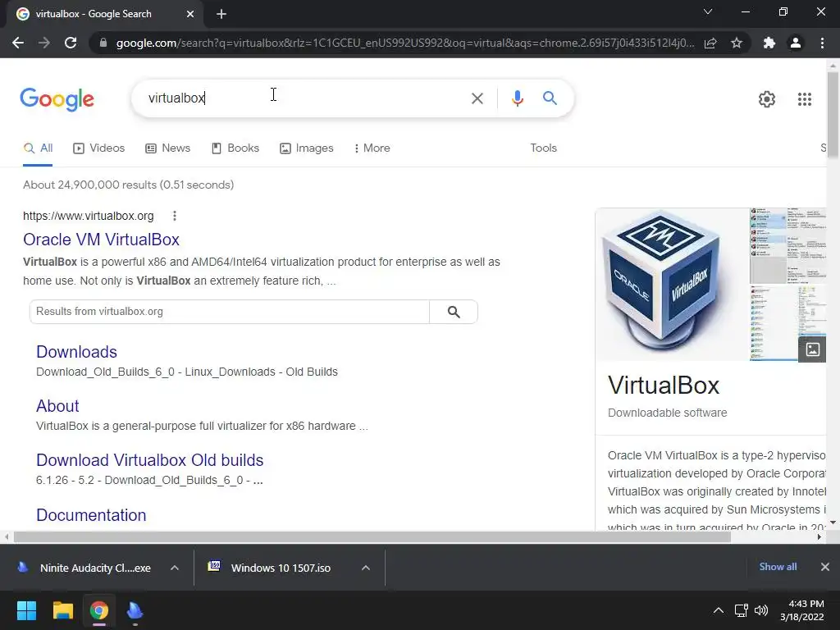Open result options next to virtualbox.org URL
Viewport: 840px width, 630px height.
[174, 216]
